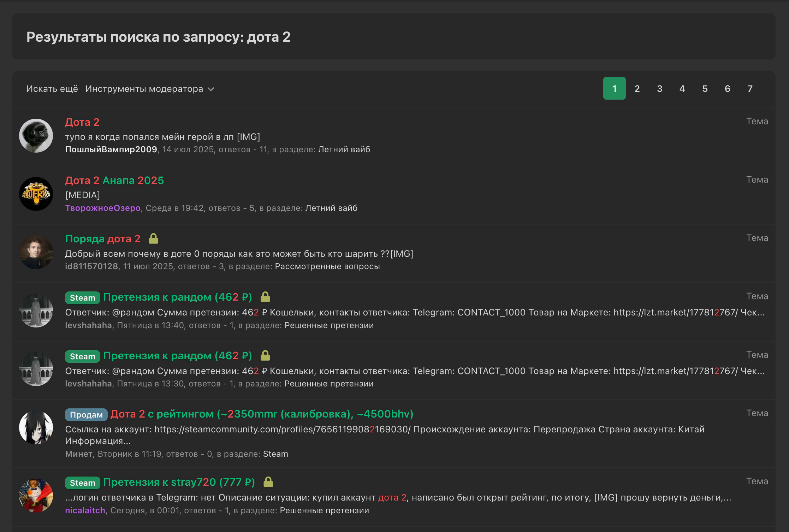Click the Продам prefix tag
Viewport: 789px width, 532px height.
tap(86, 414)
